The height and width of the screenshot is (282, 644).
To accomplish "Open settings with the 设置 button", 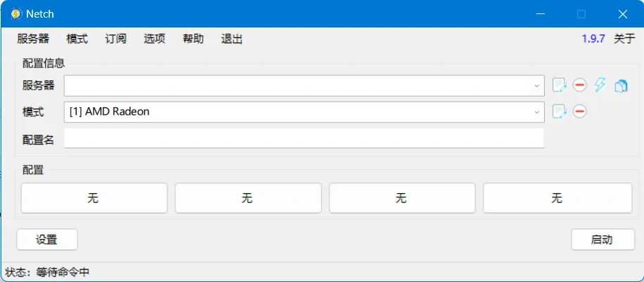I will pos(47,240).
